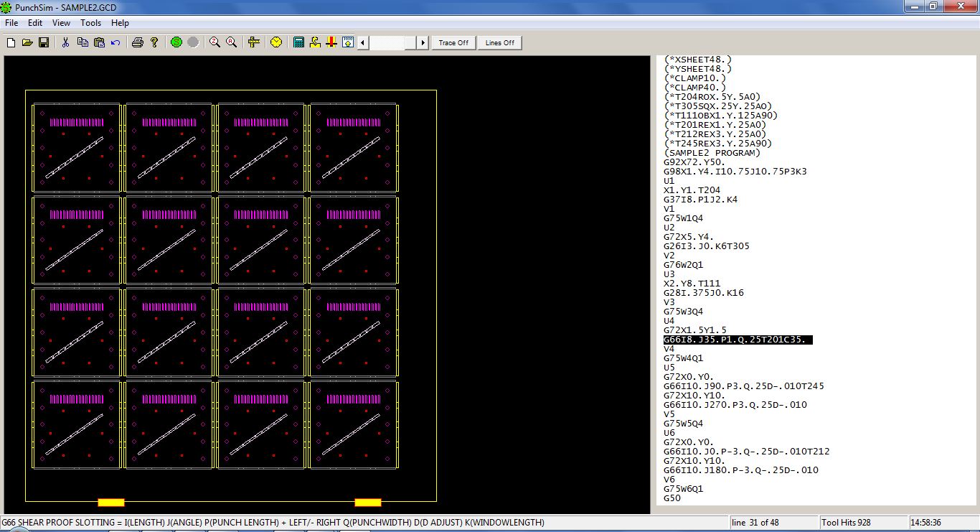980x532 pixels.
Task: Open a file with folder icon
Action: tap(27, 43)
